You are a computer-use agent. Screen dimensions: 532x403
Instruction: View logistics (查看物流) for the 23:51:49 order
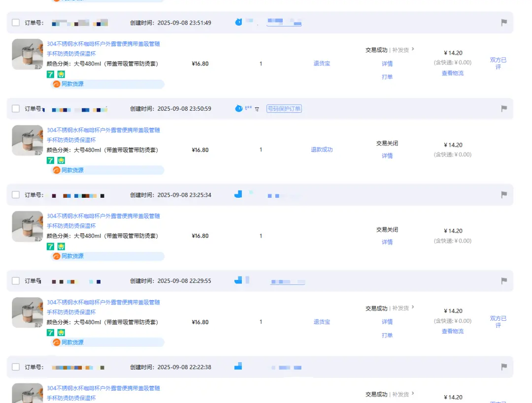(452, 73)
